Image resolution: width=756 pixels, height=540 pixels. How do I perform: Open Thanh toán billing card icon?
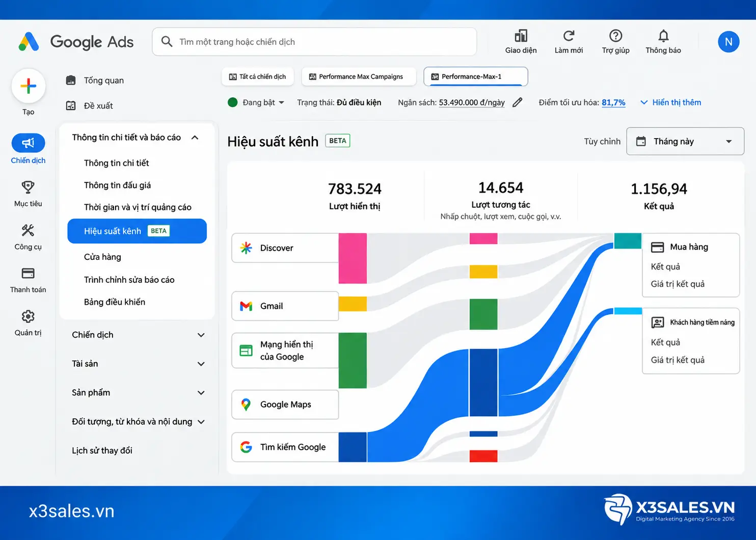[x=28, y=273]
